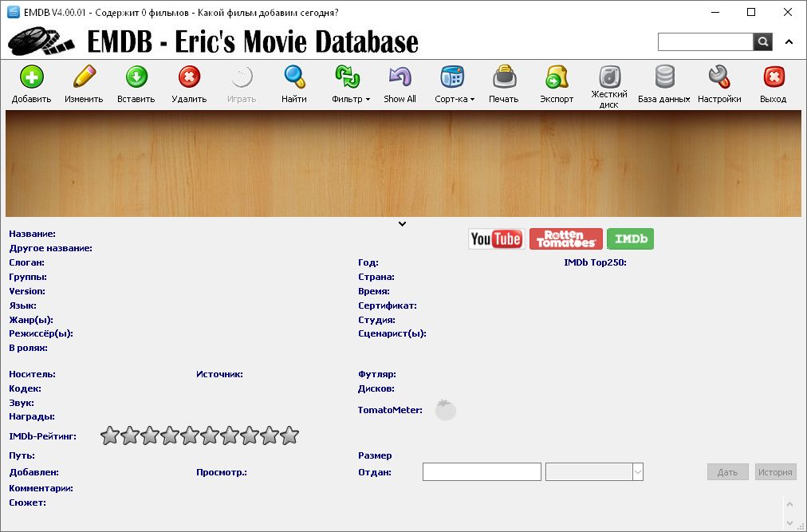Viewport: 807px width, 532px height.
Task: Select the Изменить (edit) tool
Action: pyautogui.click(x=83, y=84)
